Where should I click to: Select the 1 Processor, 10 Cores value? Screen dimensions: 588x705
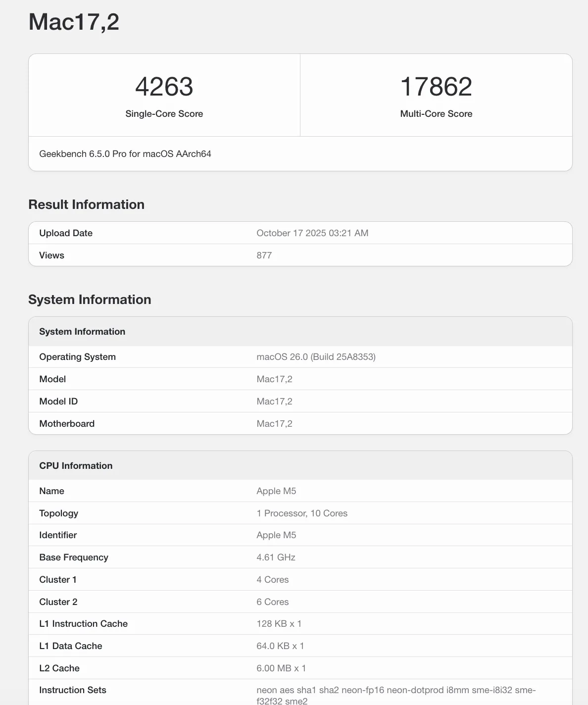(302, 513)
